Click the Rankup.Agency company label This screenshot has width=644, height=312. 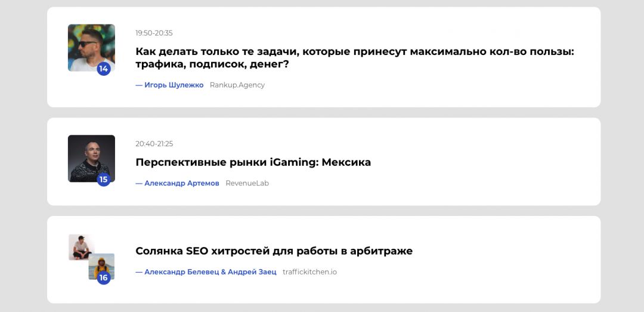[x=237, y=85]
